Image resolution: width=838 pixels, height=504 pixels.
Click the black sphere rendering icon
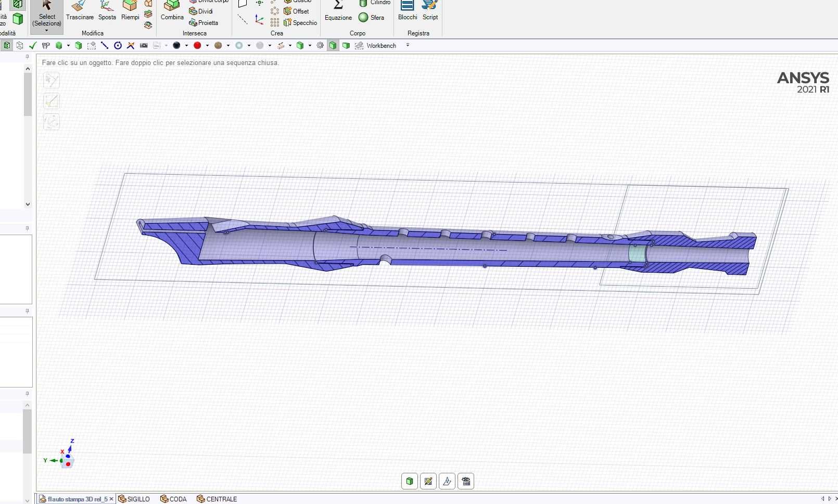176,46
